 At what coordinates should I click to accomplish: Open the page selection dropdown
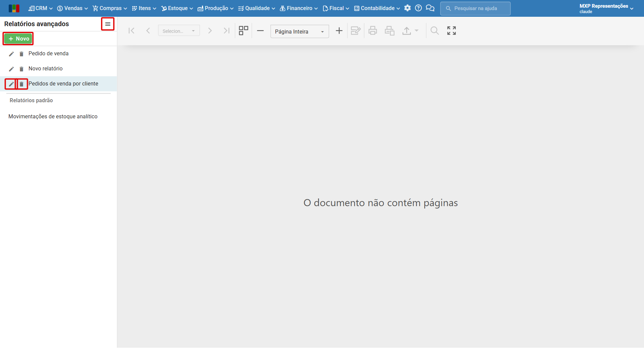179,31
